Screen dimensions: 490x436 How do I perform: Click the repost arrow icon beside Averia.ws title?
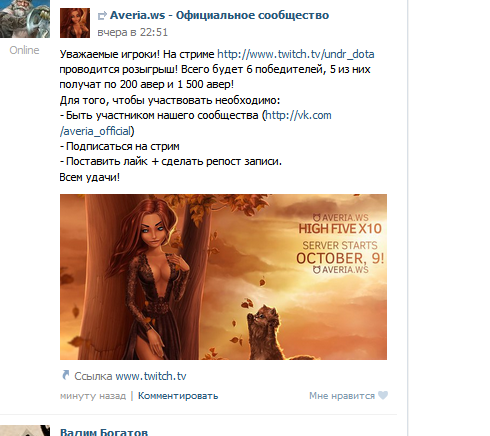[102, 16]
